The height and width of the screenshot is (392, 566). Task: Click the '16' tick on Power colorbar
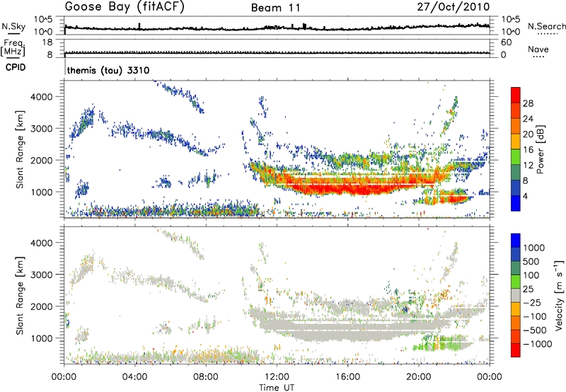[x=528, y=150]
